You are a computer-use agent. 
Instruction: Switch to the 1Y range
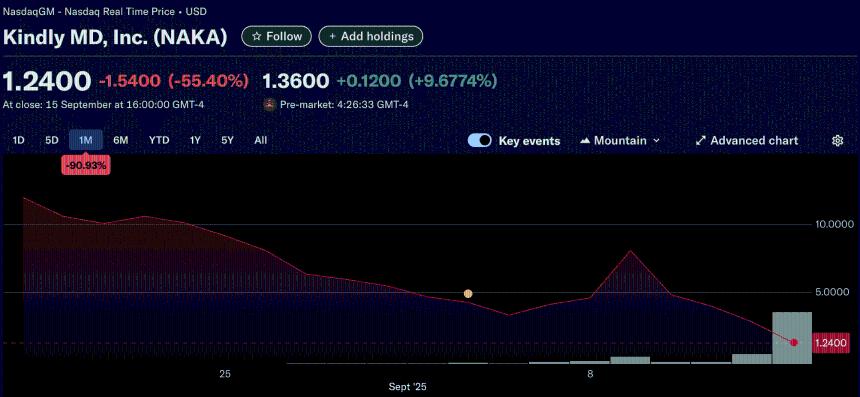[x=195, y=140]
